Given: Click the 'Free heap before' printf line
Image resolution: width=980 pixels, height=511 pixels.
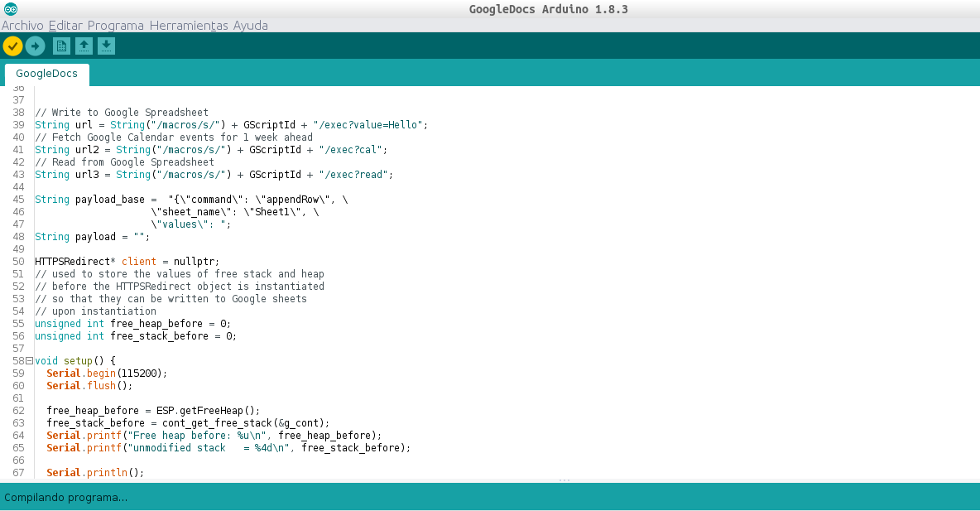Looking at the screenshot, I should (x=214, y=436).
